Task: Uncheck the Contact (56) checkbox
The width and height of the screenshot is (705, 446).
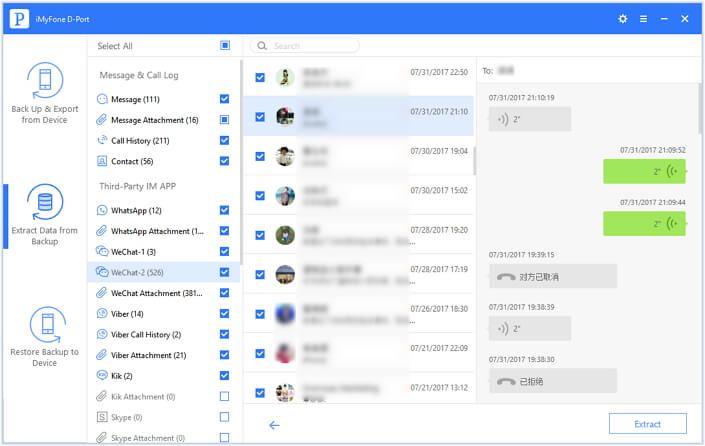Action: (x=224, y=161)
